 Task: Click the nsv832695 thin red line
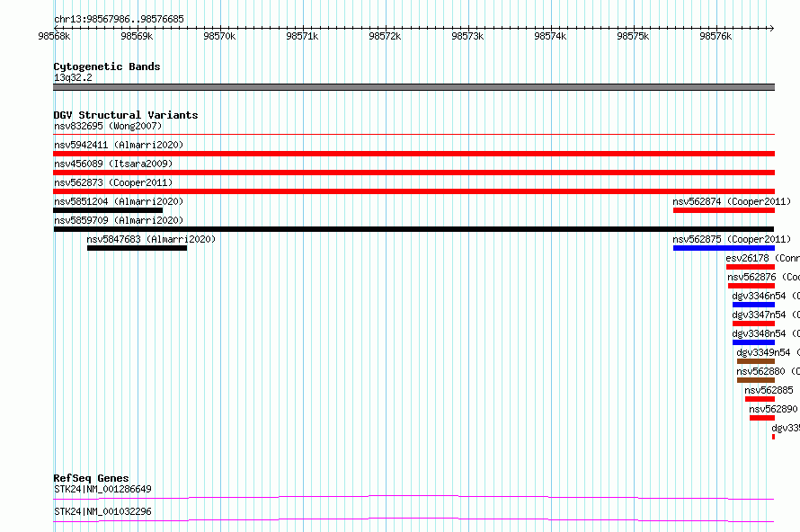pos(413,134)
